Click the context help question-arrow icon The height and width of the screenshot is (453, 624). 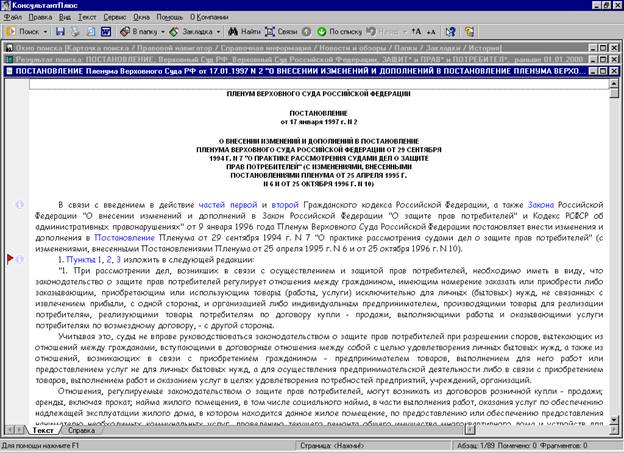(x=450, y=31)
